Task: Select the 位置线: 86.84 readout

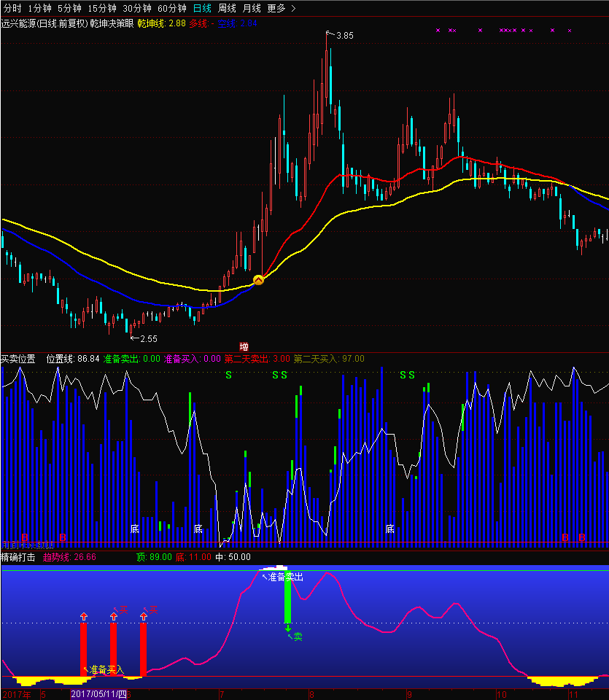Action: click(73, 359)
